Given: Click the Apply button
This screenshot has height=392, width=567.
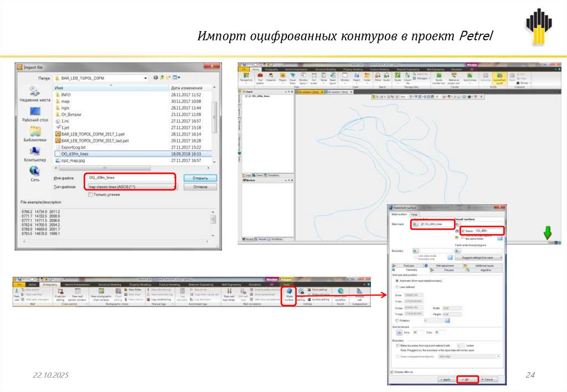Looking at the screenshot, I should tap(446, 380).
